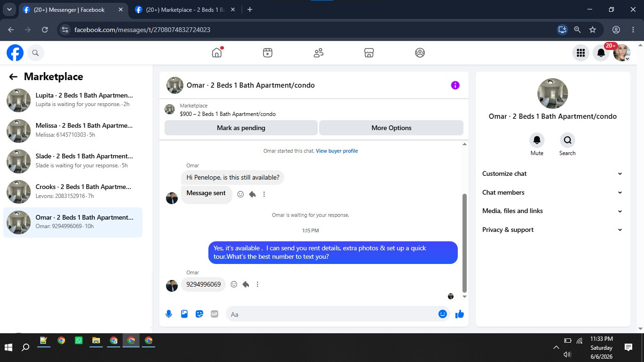Open the Crooks conversation
This screenshot has width=644, height=362.
click(x=73, y=192)
